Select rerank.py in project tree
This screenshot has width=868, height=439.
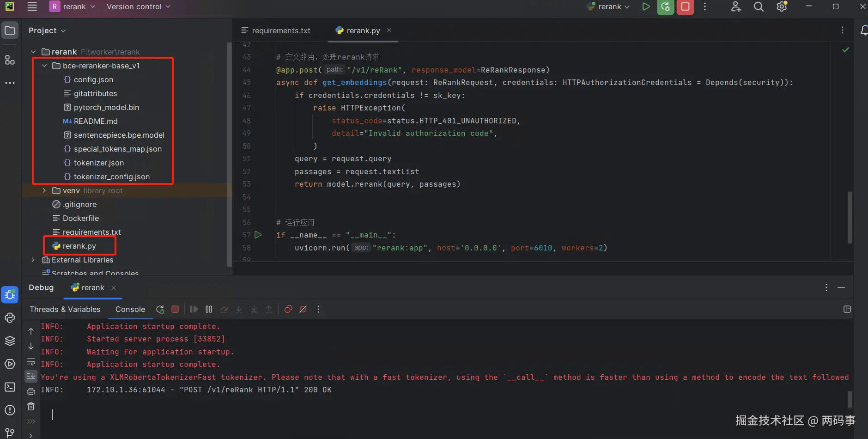pyautogui.click(x=74, y=246)
